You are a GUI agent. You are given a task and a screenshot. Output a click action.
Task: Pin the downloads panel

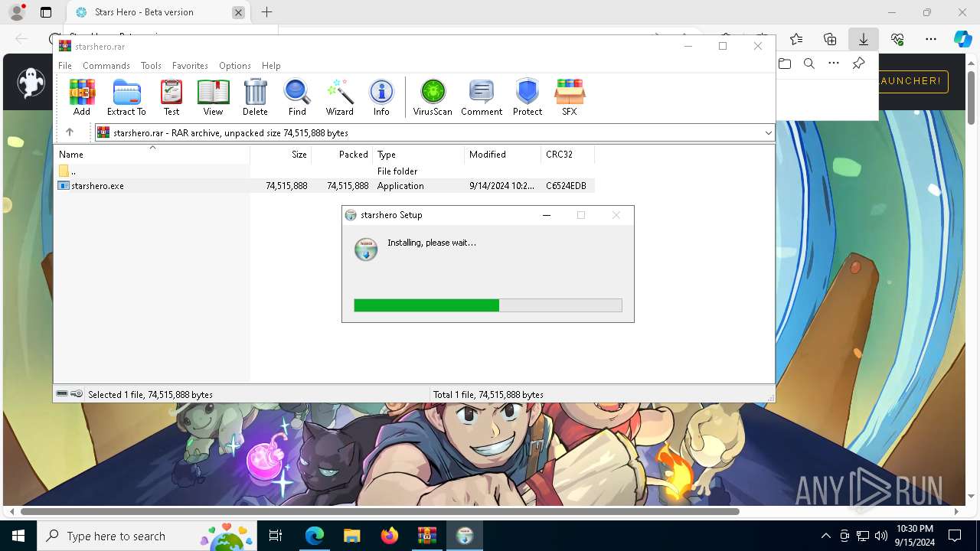point(859,64)
